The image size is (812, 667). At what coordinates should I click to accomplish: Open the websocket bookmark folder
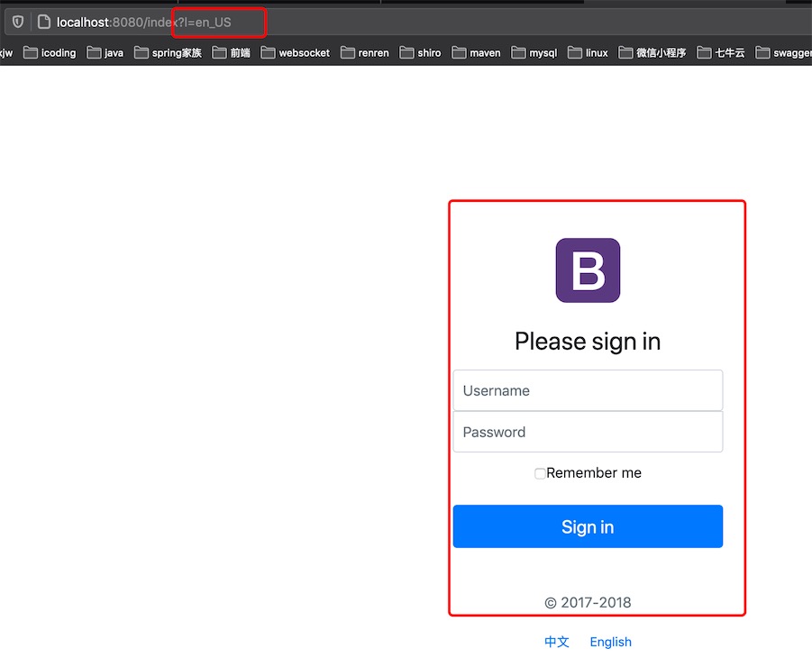pos(296,53)
